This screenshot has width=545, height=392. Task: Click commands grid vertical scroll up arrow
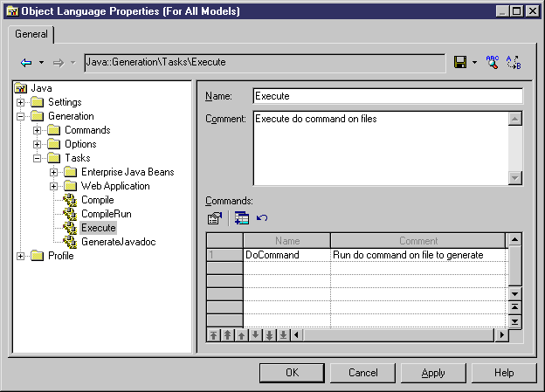coord(514,240)
